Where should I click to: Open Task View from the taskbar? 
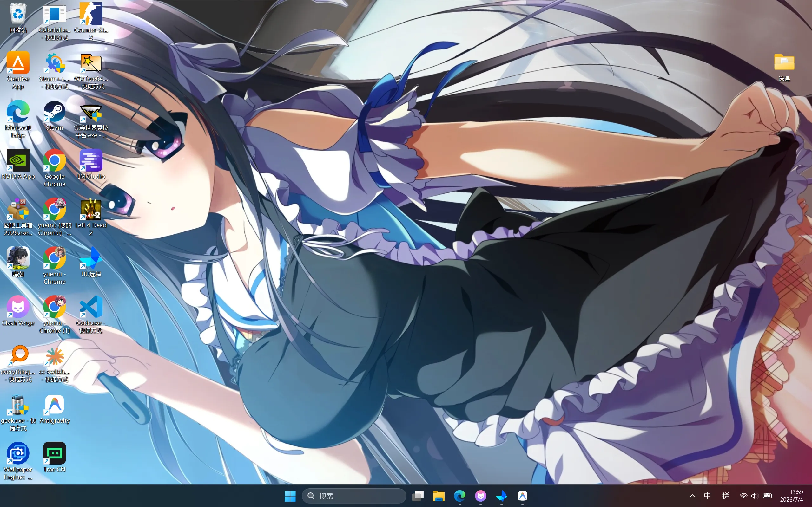point(418,496)
